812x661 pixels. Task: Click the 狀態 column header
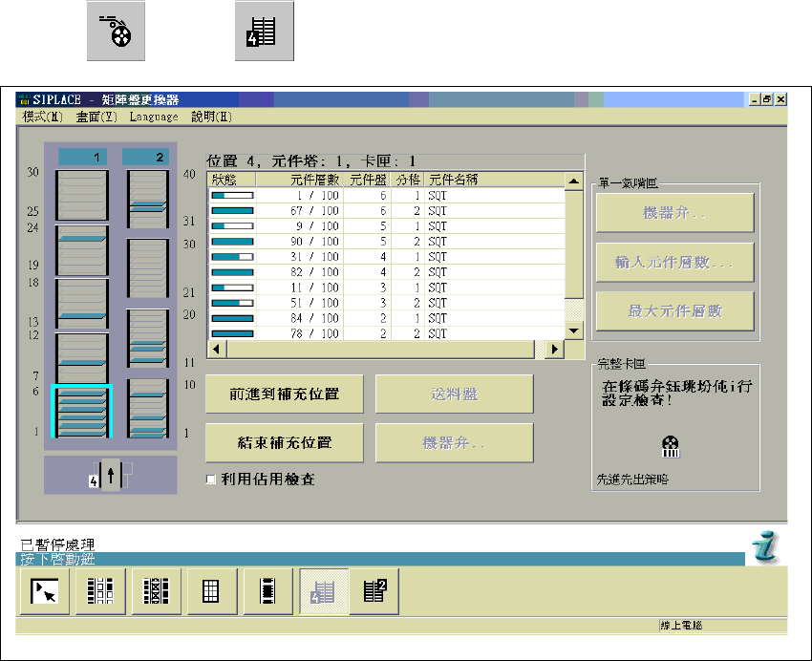point(231,180)
